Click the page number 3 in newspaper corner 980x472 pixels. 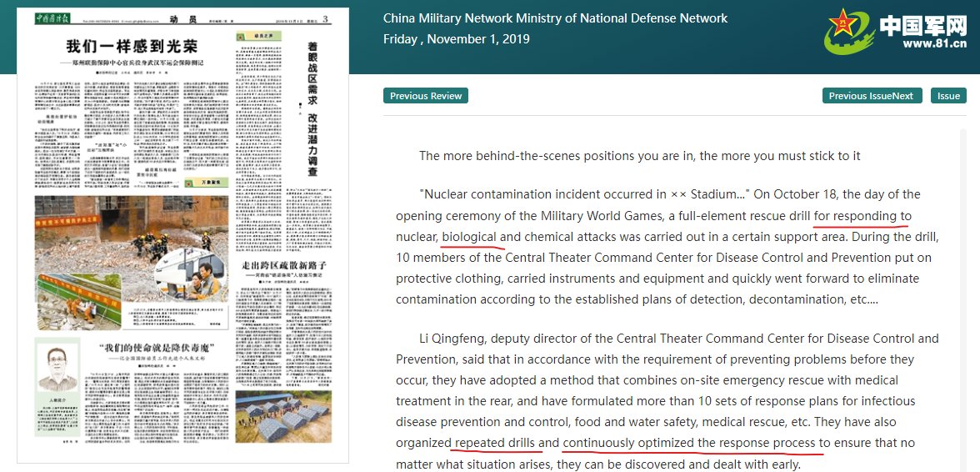[326, 19]
